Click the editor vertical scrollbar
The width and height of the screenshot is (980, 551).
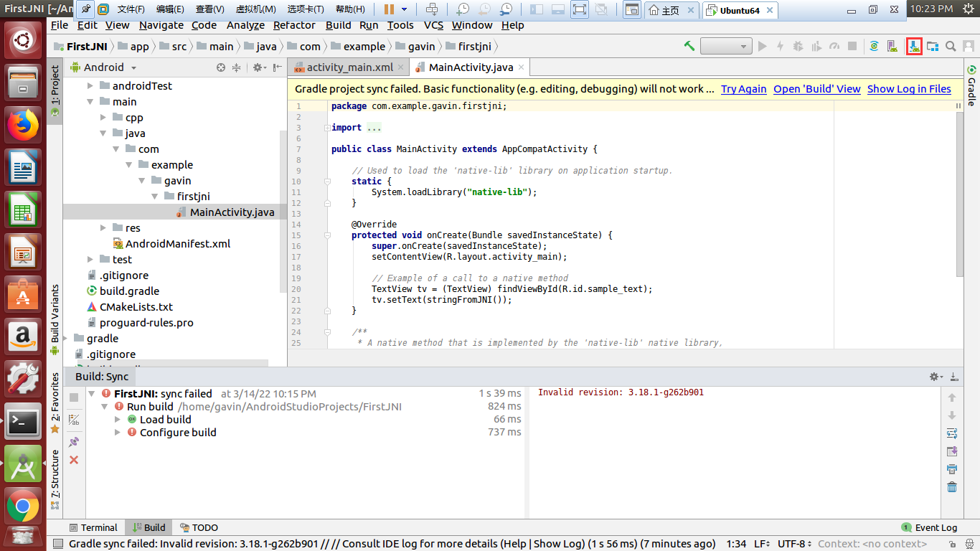959,194
